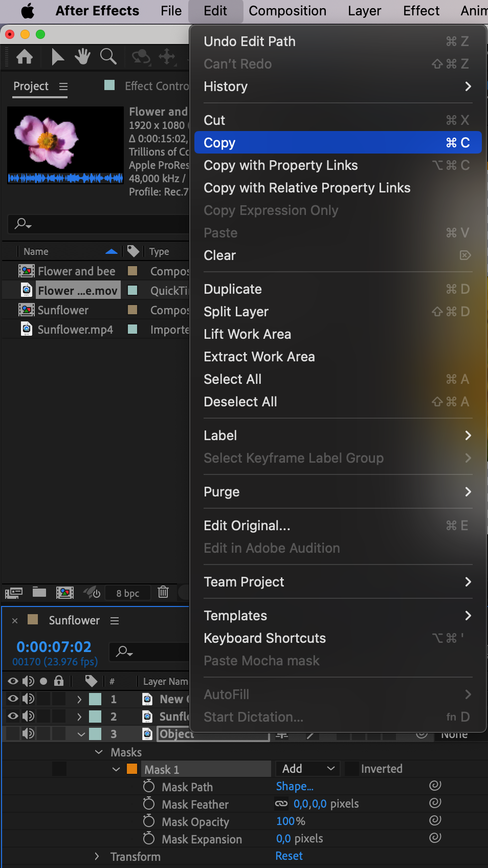
Task: Click the current time 0:00:07:02 display
Action: tap(54, 647)
